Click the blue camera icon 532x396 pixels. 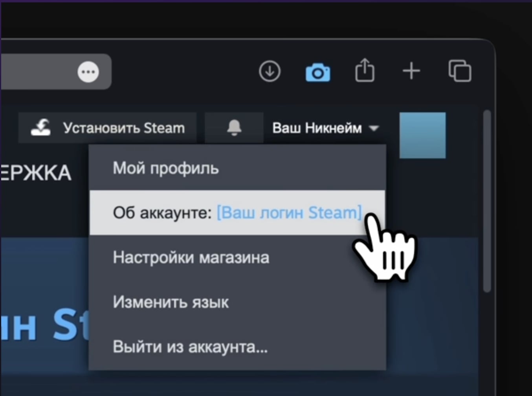318,72
